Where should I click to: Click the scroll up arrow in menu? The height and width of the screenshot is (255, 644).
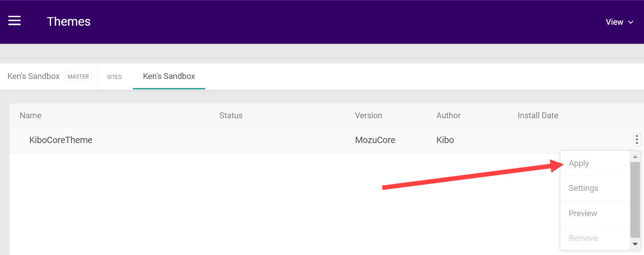click(635, 157)
